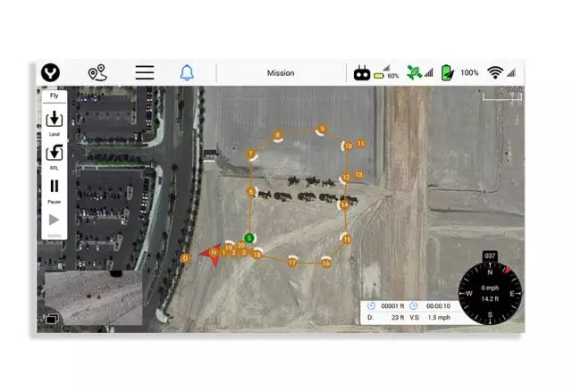Toggle the view-swap icon below the camera feed
The image size is (572, 392).
pos(52,318)
